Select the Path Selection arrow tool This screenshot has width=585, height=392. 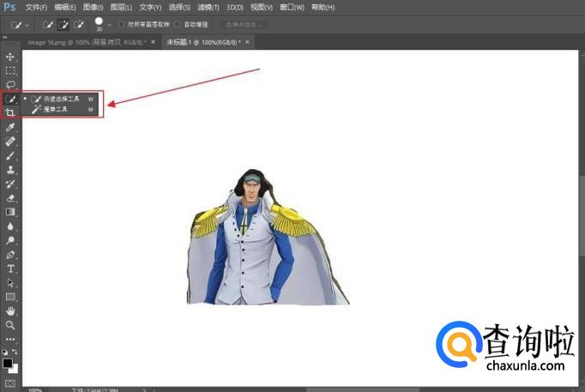(10, 283)
